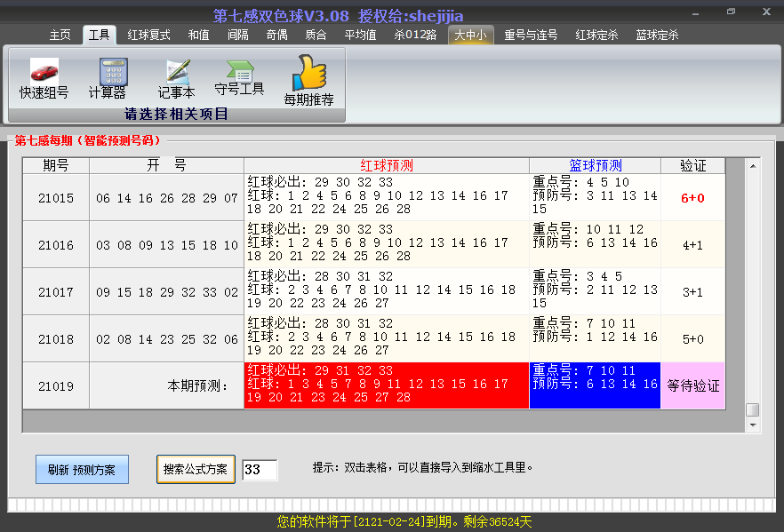Click the table scrollbar thumb
784x532 pixels.
click(x=753, y=409)
